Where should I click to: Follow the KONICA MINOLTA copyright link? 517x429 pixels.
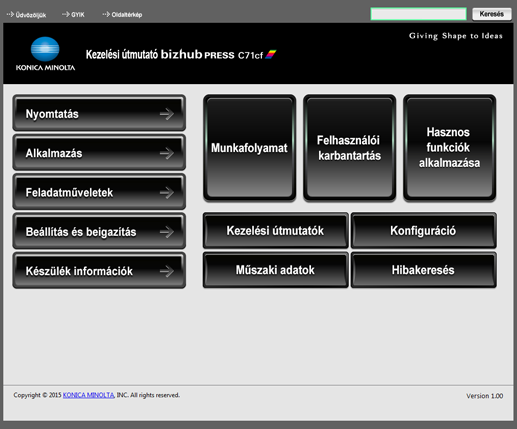[88, 395]
